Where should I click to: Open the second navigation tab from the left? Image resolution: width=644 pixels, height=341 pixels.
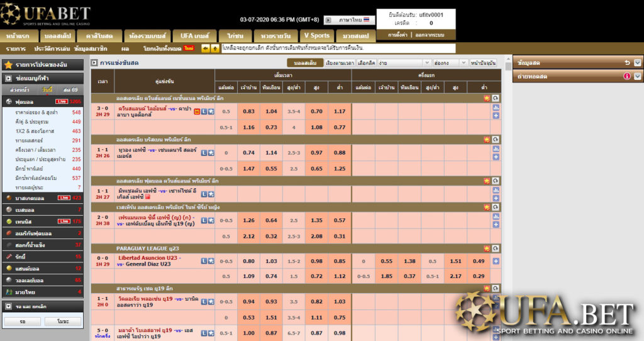point(57,36)
